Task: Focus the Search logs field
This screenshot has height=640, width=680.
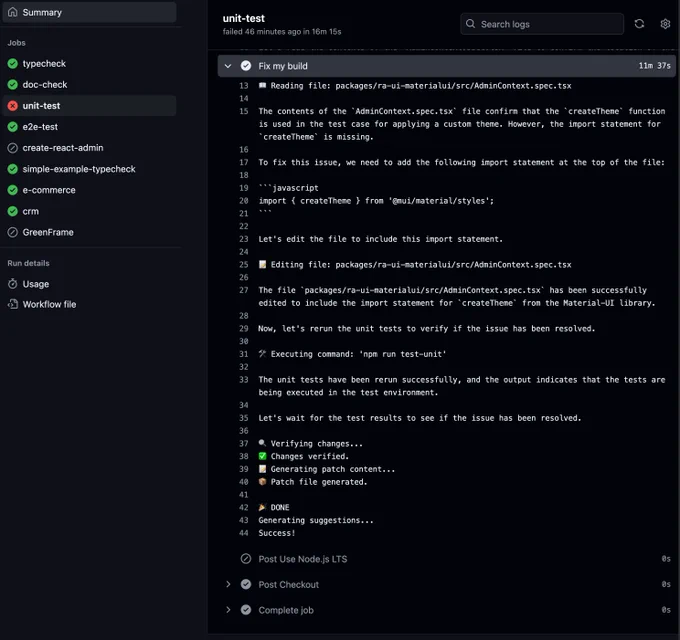Action: pos(542,24)
